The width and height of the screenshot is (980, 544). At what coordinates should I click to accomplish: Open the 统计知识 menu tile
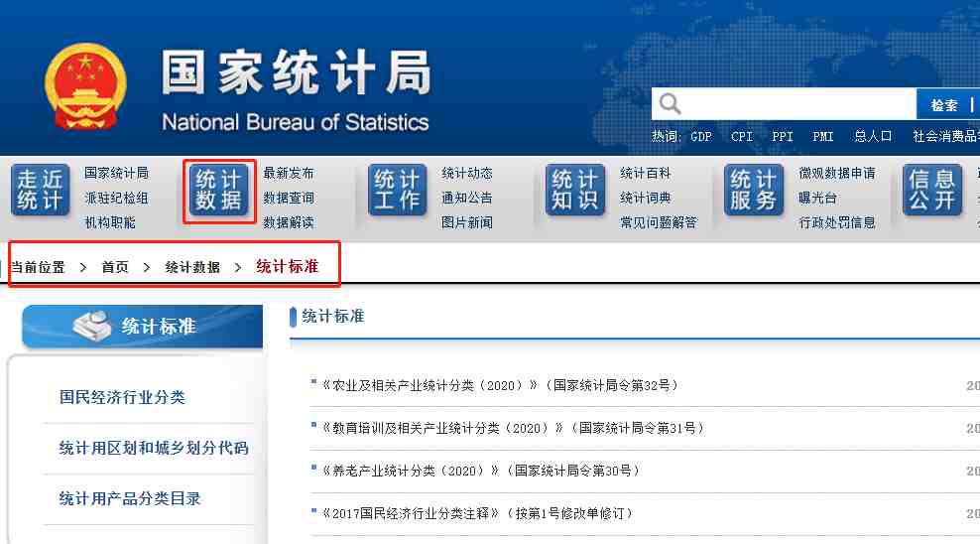point(575,190)
